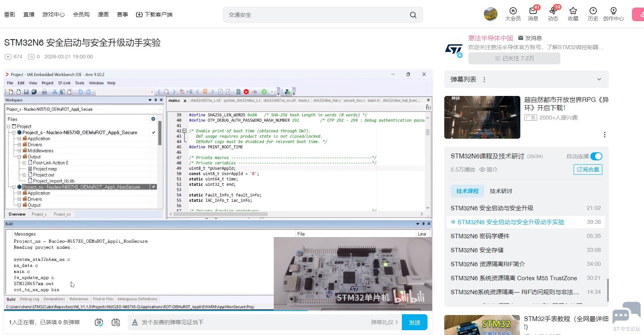The image size is (644, 335).
Task: Play STM32N6 资源隔离RIF简介 from the playlist
Action: coord(526,264)
